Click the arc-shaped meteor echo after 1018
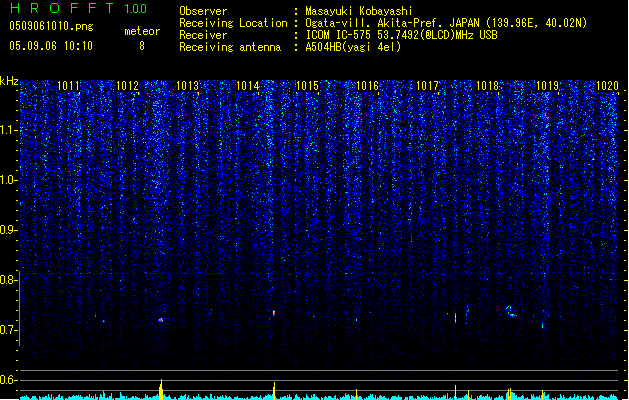Image resolution: width=629 pixels, height=400 pixels. tap(511, 311)
